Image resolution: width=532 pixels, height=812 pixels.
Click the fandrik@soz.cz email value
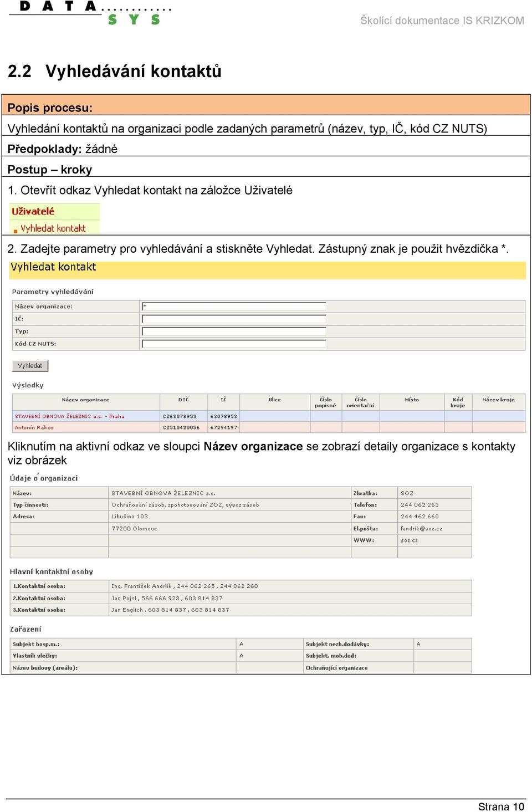pos(421,529)
